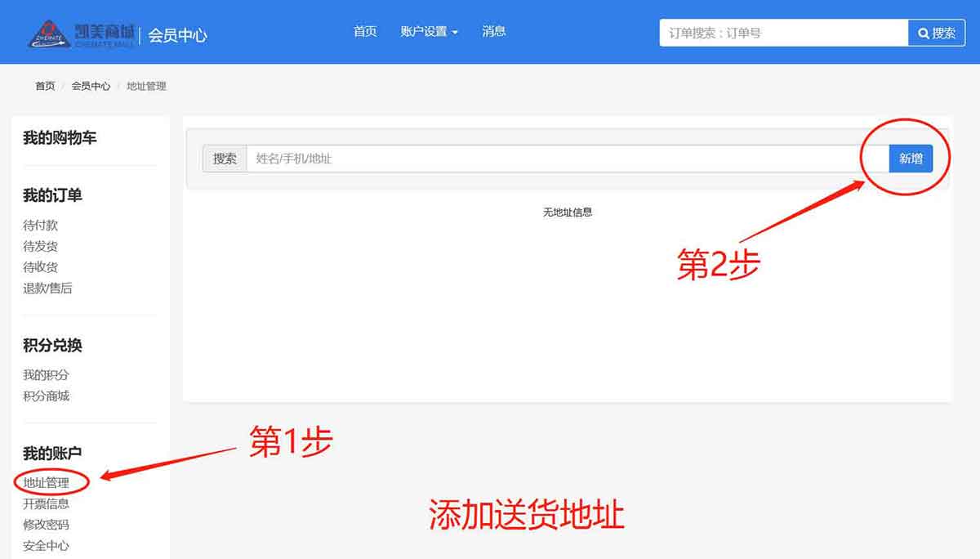The image size is (980, 559).
Task: Open 消息 in the top navigation
Action: coord(493,32)
